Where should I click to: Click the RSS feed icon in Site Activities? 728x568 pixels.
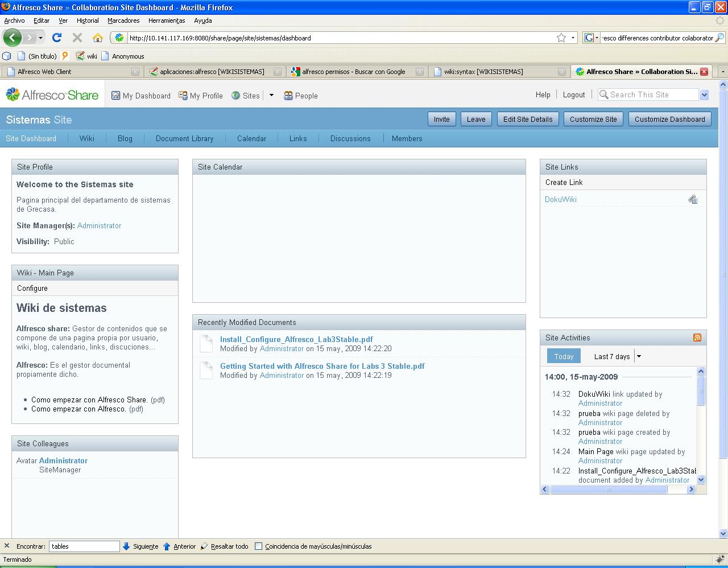coord(697,337)
